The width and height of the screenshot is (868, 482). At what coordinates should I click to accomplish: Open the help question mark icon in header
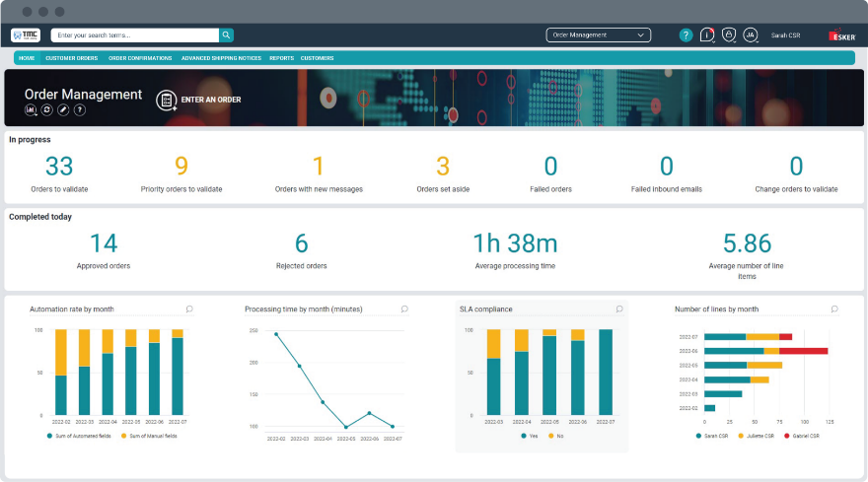pos(686,34)
